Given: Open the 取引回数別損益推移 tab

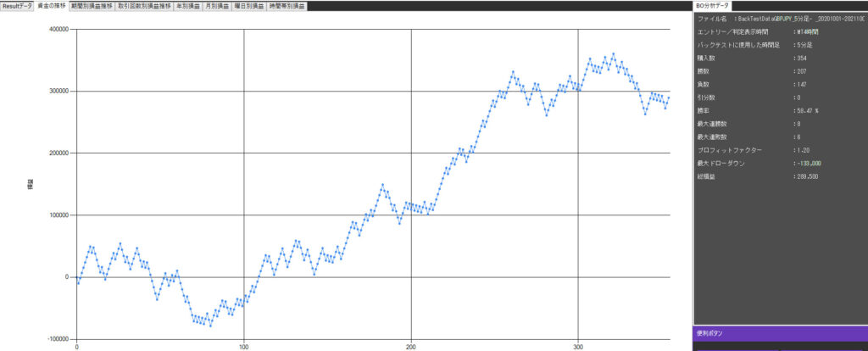Looking at the screenshot, I should [144, 6].
